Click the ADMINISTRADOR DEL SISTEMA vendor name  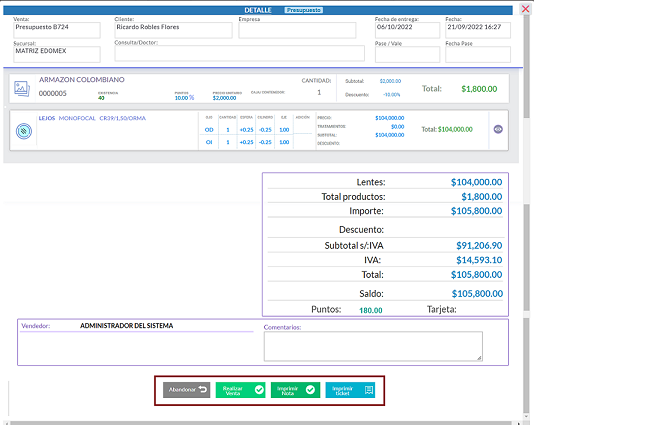[126, 326]
